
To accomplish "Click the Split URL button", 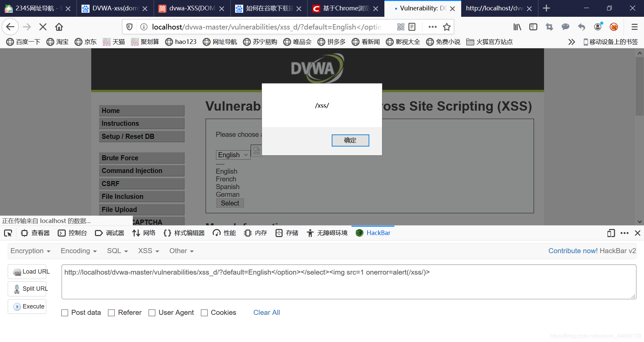I will coord(27,289).
